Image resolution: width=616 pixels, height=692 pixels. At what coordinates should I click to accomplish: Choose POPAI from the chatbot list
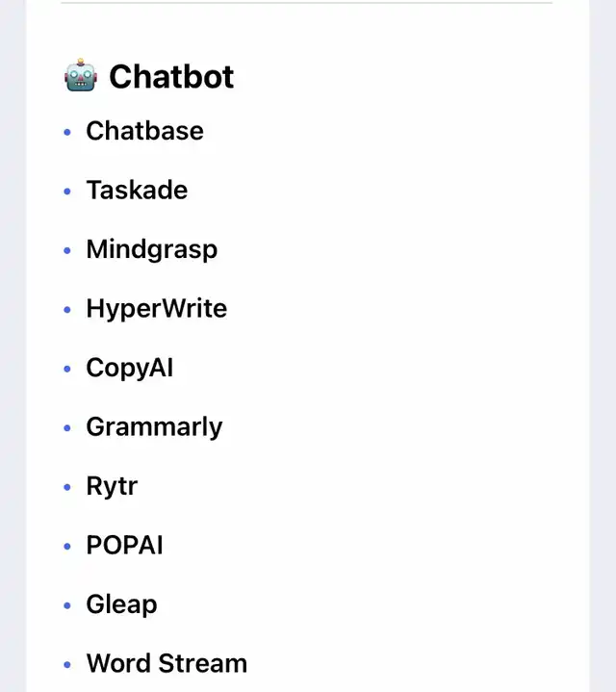click(x=124, y=545)
